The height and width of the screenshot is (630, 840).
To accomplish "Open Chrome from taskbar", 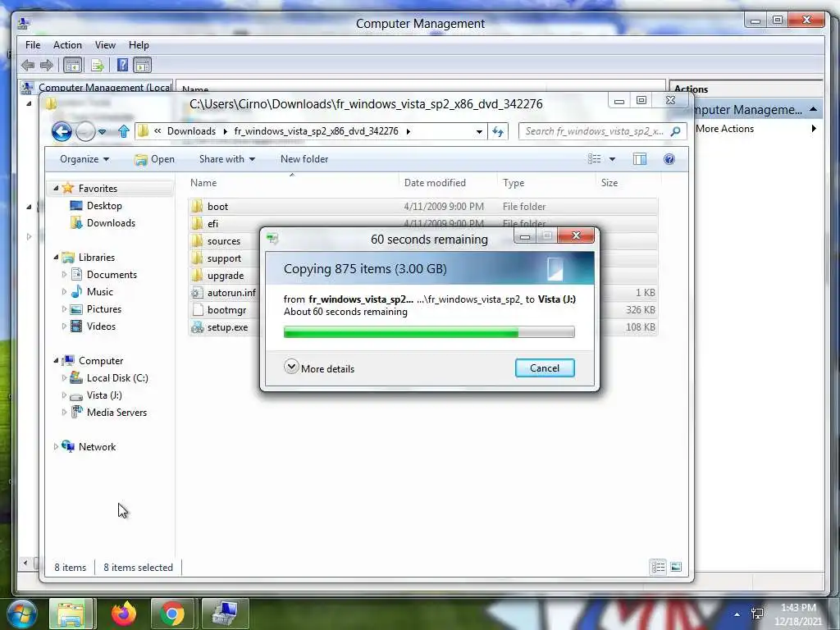I will coord(172,614).
